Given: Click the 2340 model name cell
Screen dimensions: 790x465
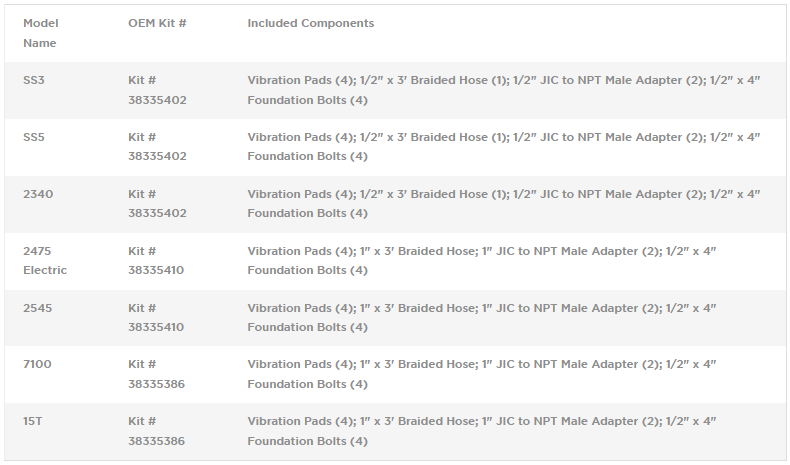Looking at the screenshot, I should pyautogui.click(x=38, y=194).
